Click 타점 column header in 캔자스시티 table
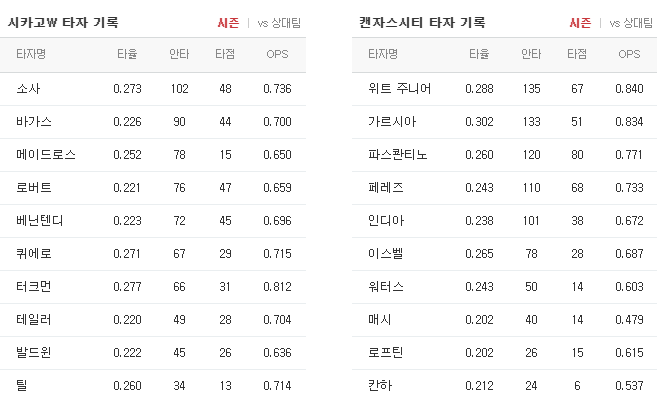Screen dimensions: 657x408 (577, 54)
